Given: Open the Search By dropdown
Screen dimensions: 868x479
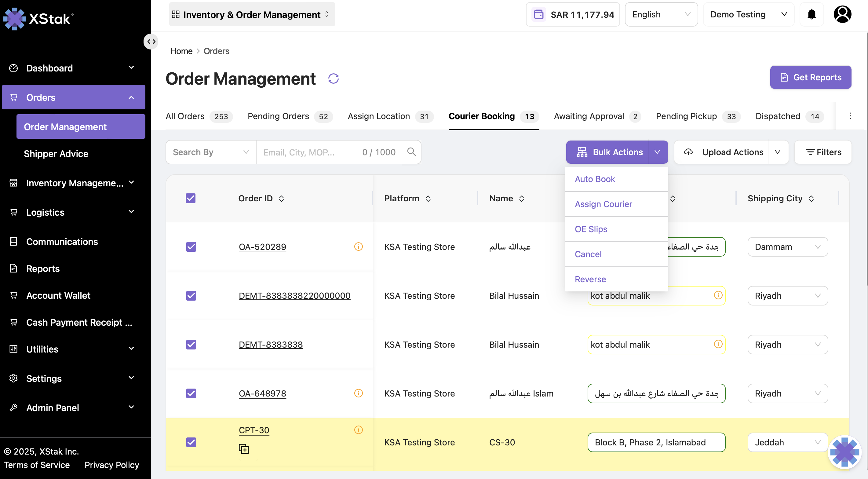Looking at the screenshot, I should [211, 152].
